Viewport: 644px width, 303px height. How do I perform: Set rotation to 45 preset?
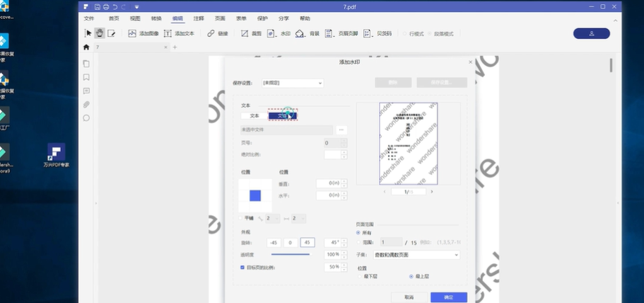click(x=308, y=243)
